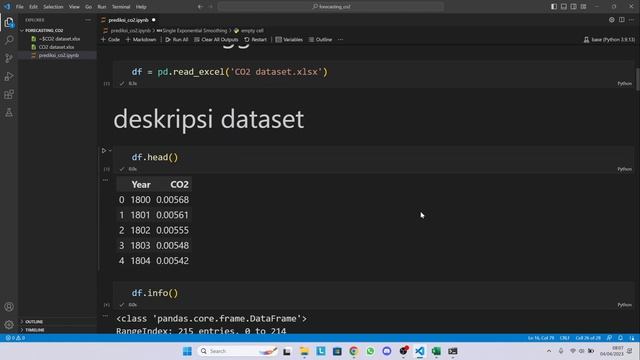Open notebook toolbar overflow ellipsis

340,40
